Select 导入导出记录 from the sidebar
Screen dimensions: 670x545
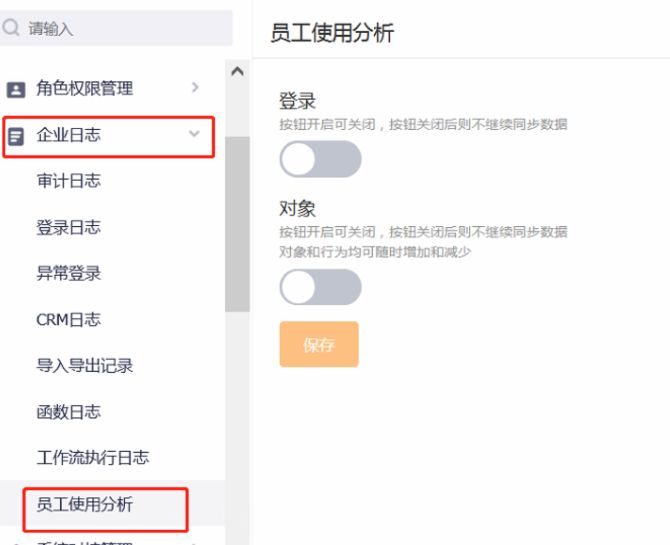pos(85,365)
